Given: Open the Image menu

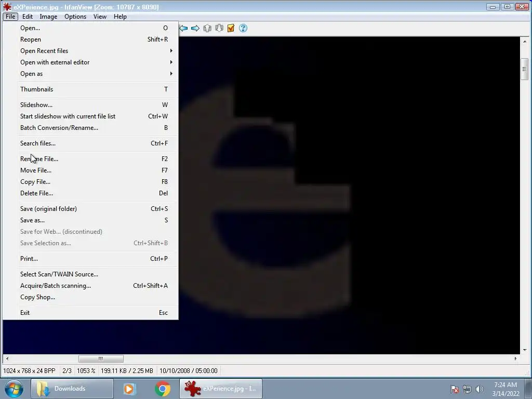Looking at the screenshot, I should (48, 17).
